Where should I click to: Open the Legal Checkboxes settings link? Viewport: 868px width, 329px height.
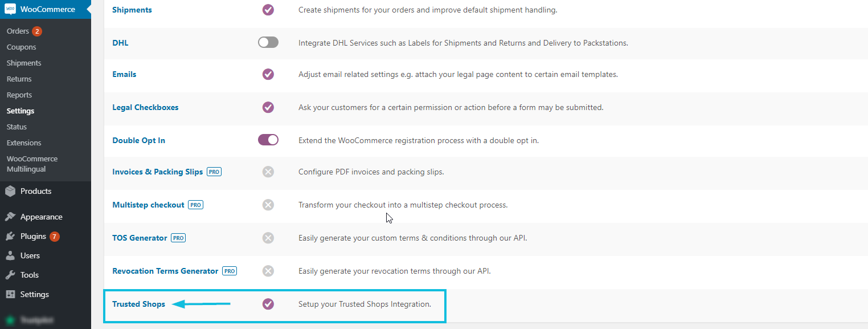click(x=145, y=107)
